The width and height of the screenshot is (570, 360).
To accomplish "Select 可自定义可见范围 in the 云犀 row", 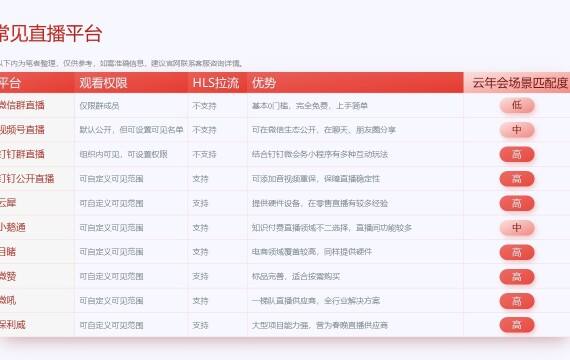I will coord(111,203).
